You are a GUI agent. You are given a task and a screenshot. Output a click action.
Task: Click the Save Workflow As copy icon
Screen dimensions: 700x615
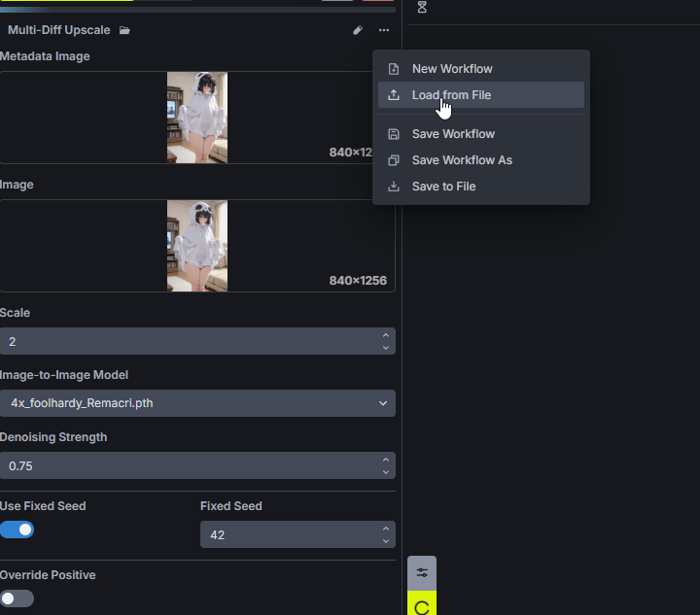point(394,160)
